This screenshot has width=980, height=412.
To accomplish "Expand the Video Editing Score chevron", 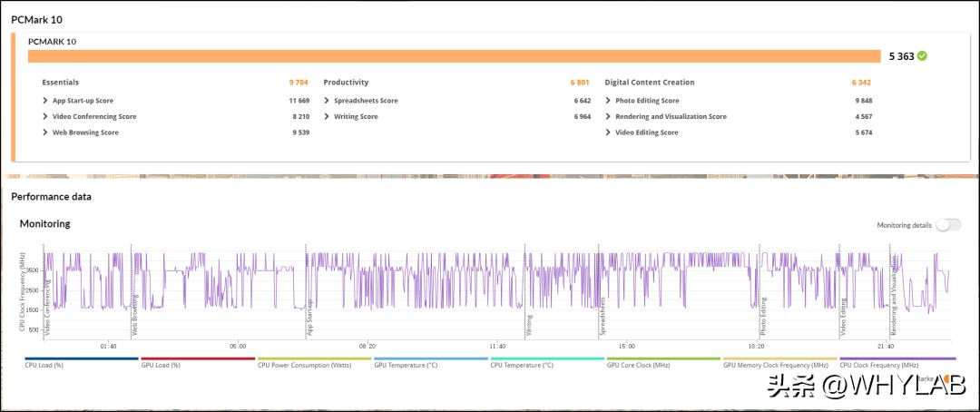I will click(x=608, y=132).
